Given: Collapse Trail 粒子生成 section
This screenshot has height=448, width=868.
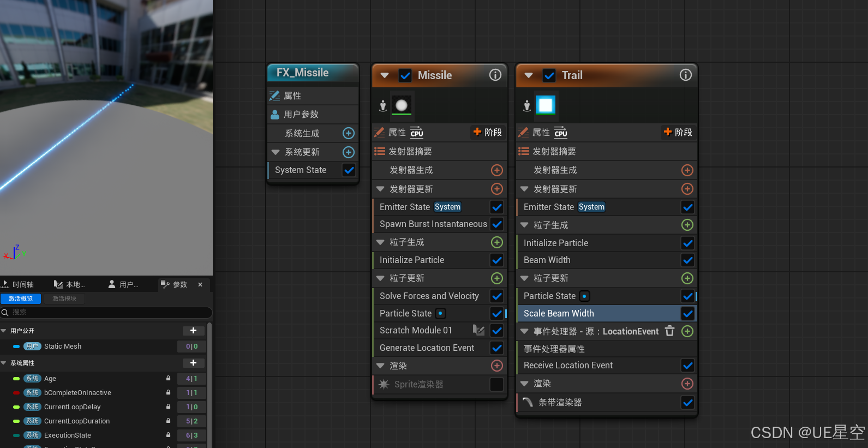Looking at the screenshot, I should pyautogui.click(x=524, y=225).
